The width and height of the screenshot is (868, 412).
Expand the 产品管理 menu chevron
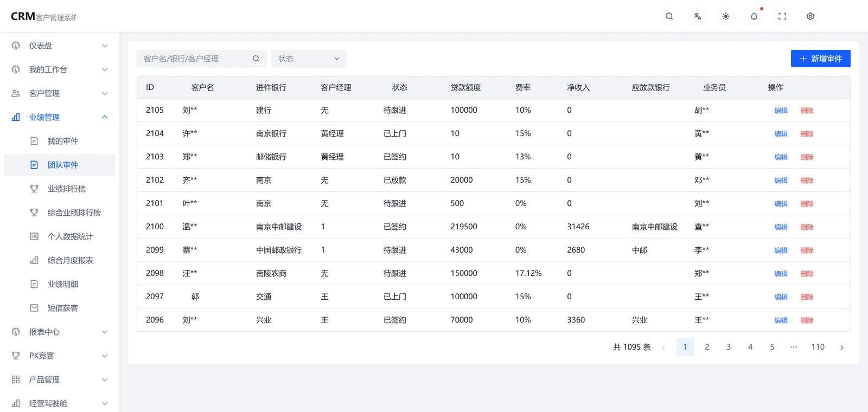pyautogui.click(x=105, y=379)
